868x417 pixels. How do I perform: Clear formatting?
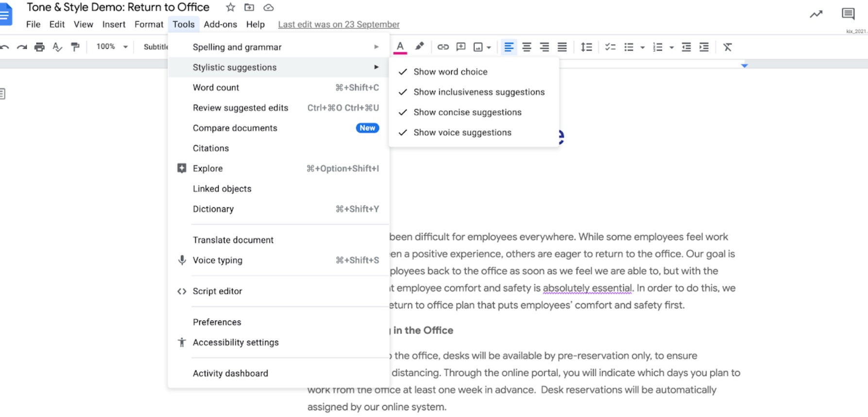click(727, 47)
